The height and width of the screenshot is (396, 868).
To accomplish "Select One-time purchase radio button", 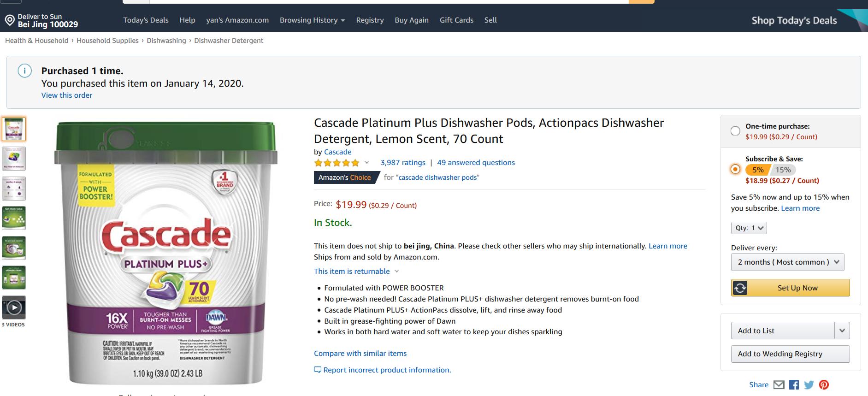I will point(735,131).
